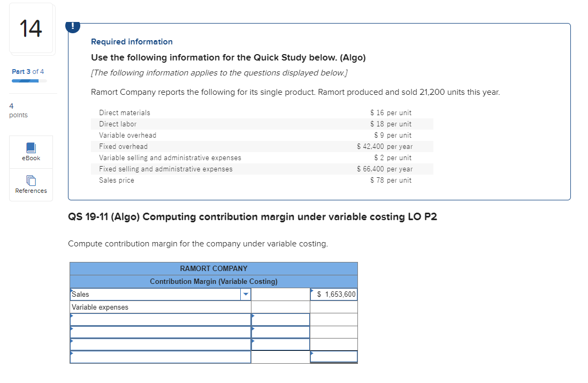Click the eBook book icon image
588x383 pixels.
30,147
